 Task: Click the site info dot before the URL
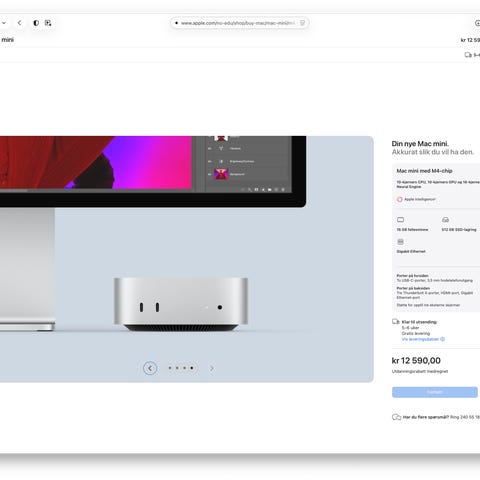coord(176,23)
